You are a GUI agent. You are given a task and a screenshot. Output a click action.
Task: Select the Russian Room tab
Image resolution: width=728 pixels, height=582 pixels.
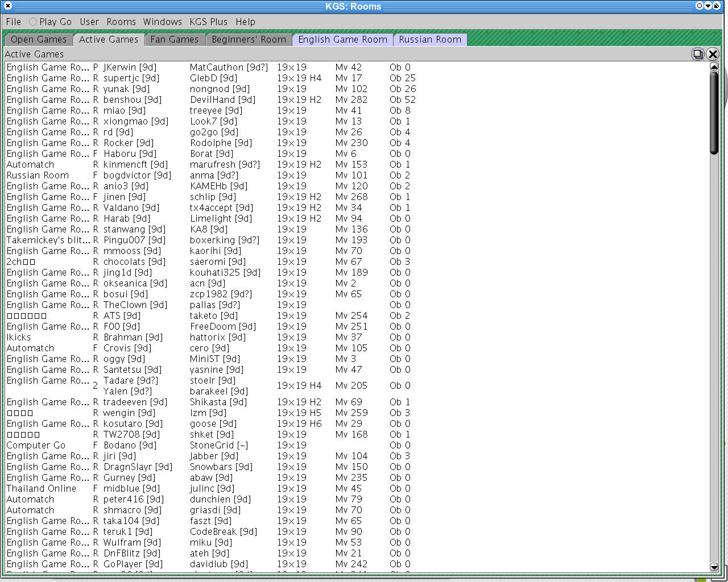[430, 39]
